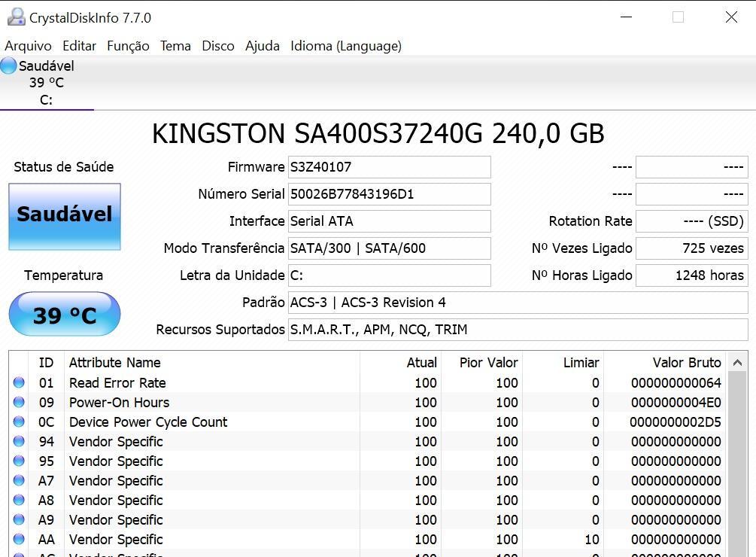Click the Modo Transferência field
Image resolution: width=756 pixels, height=557 pixels.
(x=390, y=248)
